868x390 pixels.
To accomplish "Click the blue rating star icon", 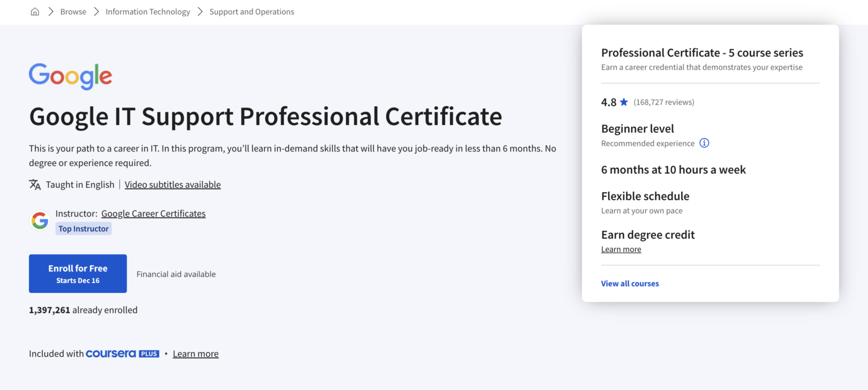I will (623, 102).
